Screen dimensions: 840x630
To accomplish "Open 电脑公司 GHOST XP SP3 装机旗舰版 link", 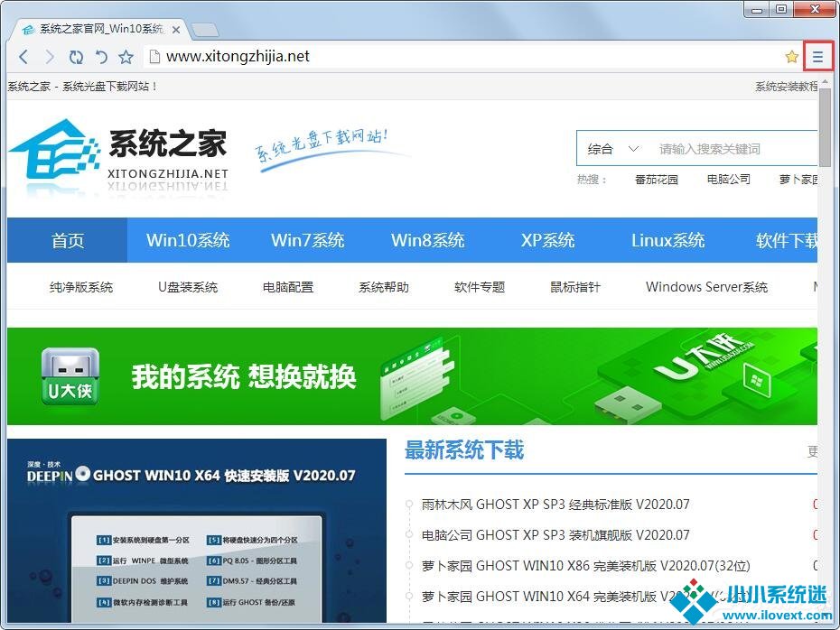I will pyautogui.click(x=555, y=534).
